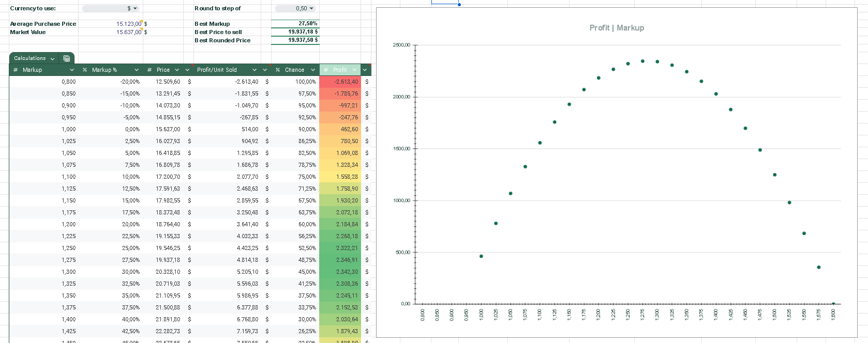Click the number type icon beside Profit header
Screen dimensions: 868x343
click(326, 70)
